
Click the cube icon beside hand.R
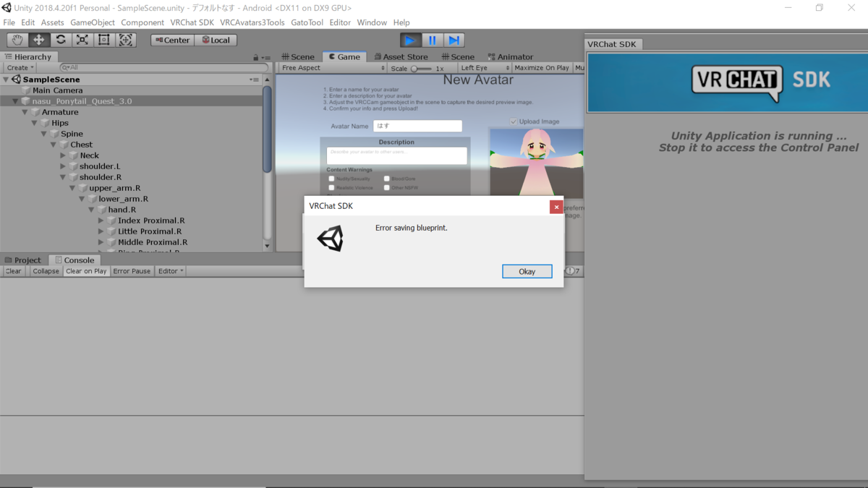[101, 210]
